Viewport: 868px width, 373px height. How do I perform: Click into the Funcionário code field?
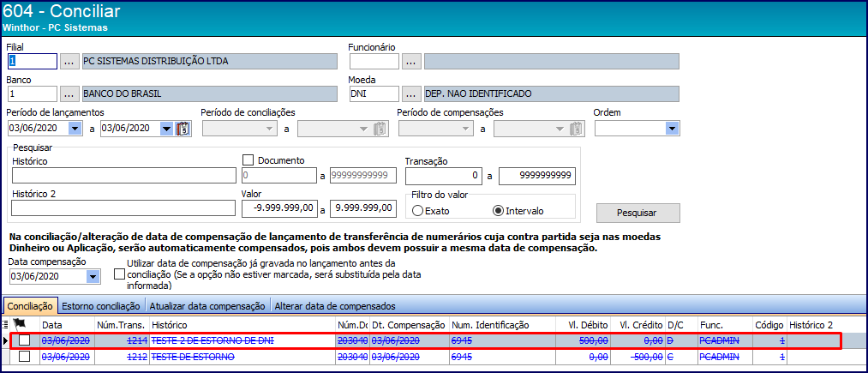374,61
